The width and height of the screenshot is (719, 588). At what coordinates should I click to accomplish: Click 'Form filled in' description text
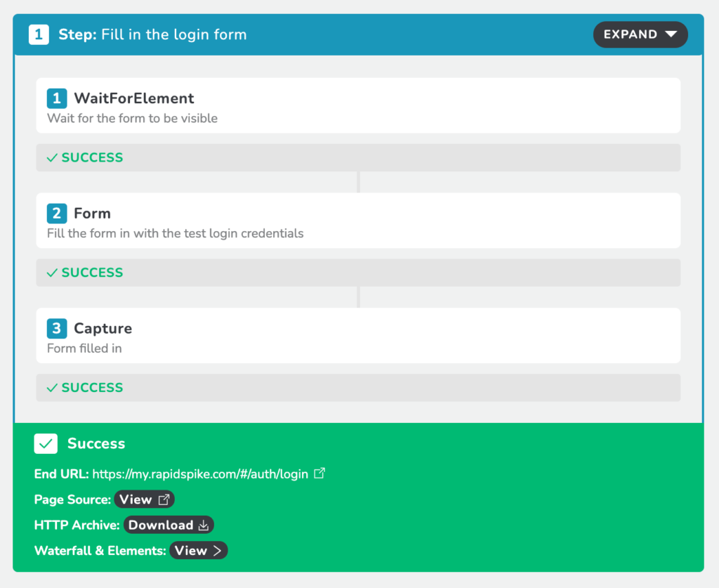84,348
